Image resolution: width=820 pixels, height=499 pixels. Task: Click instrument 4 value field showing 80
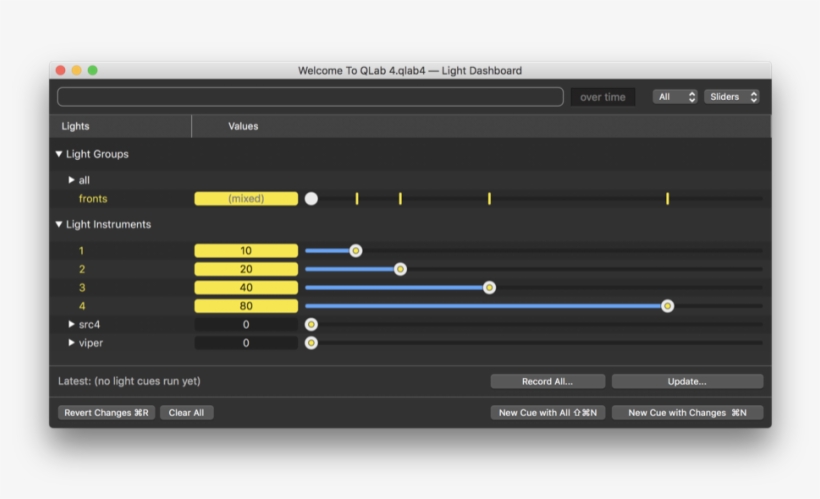[246, 305]
